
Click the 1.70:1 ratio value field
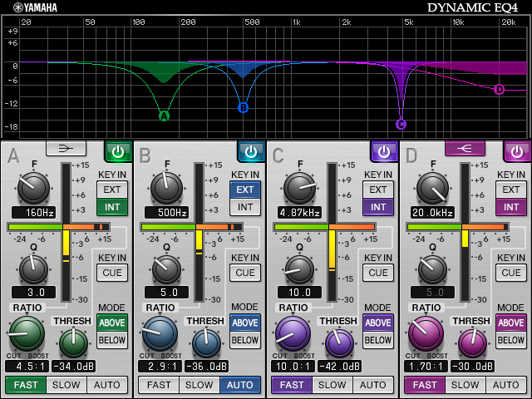(426, 367)
